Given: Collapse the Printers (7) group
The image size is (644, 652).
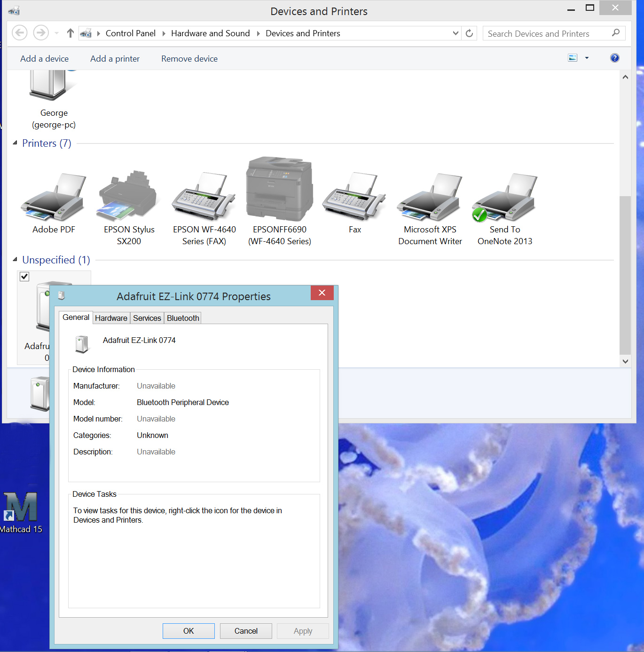Looking at the screenshot, I should coord(15,143).
